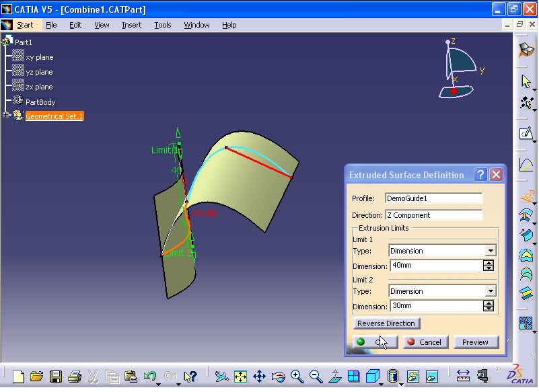Open the view mode dropdown arrow
The width and height of the screenshot is (539, 392).
click(401, 385)
